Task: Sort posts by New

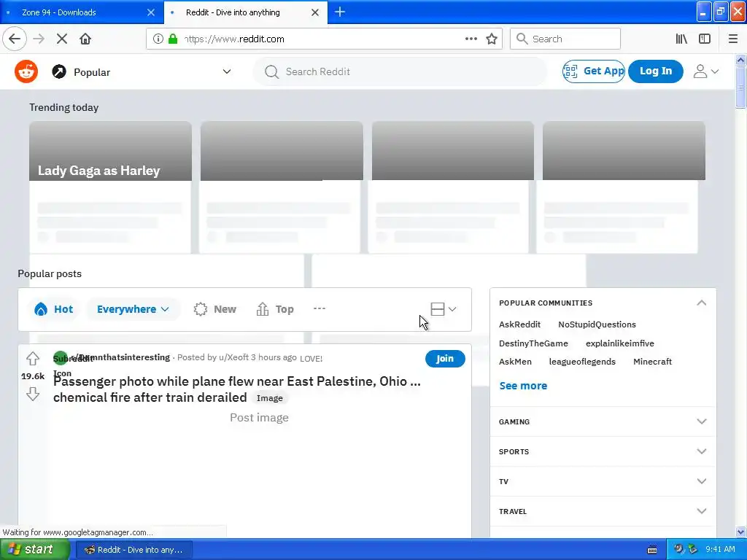Action: [x=215, y=309]
